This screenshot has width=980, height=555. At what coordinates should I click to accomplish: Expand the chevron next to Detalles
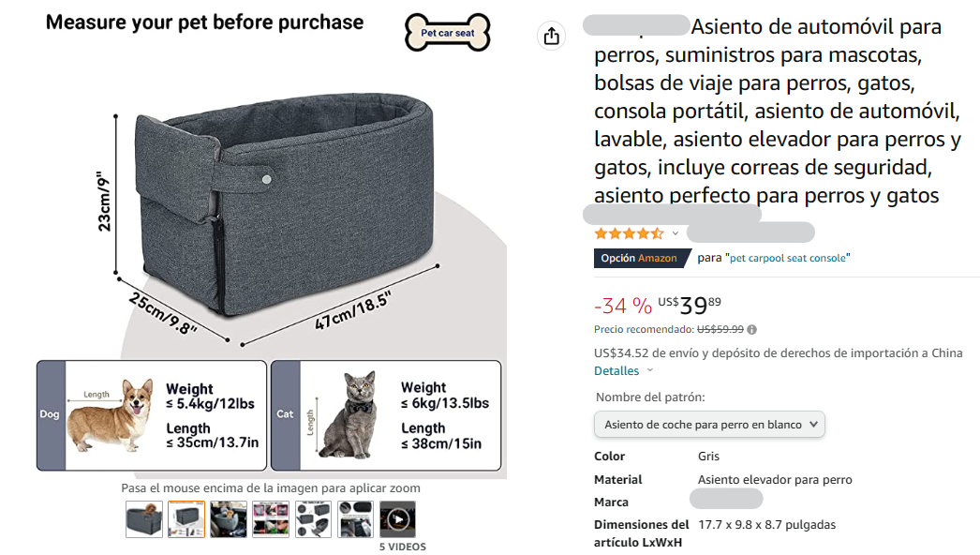point(650,369)
